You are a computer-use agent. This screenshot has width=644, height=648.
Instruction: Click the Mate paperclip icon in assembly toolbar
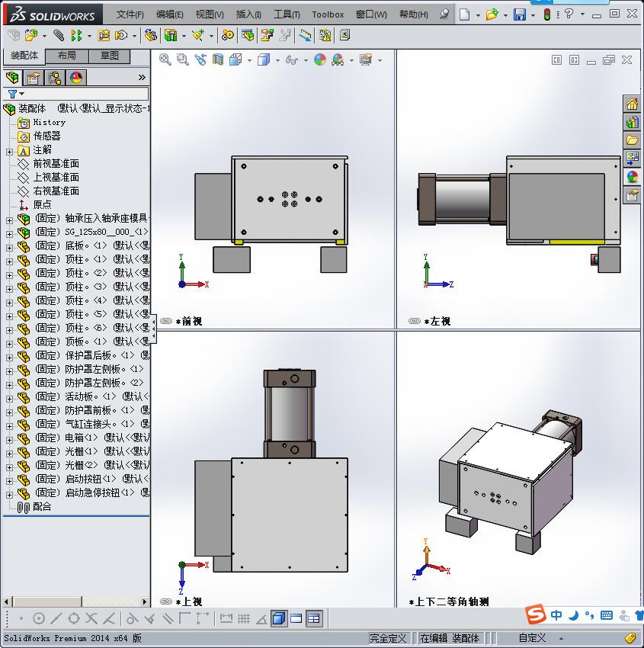(59, 35)
